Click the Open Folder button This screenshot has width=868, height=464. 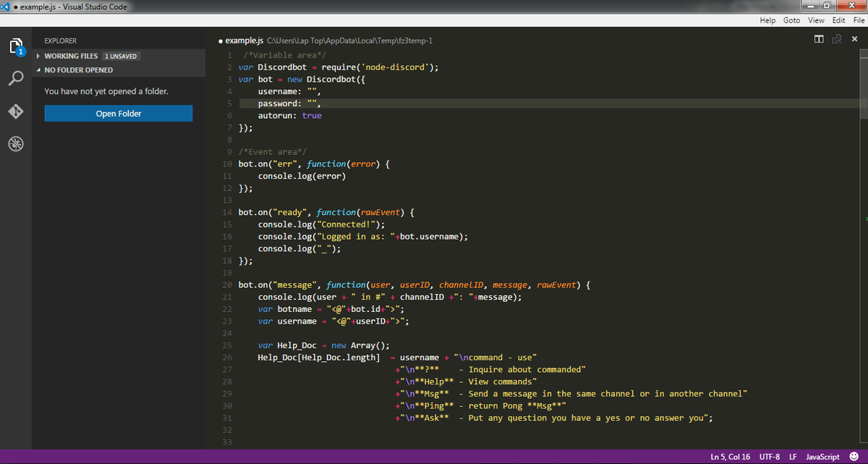[119, 114]
